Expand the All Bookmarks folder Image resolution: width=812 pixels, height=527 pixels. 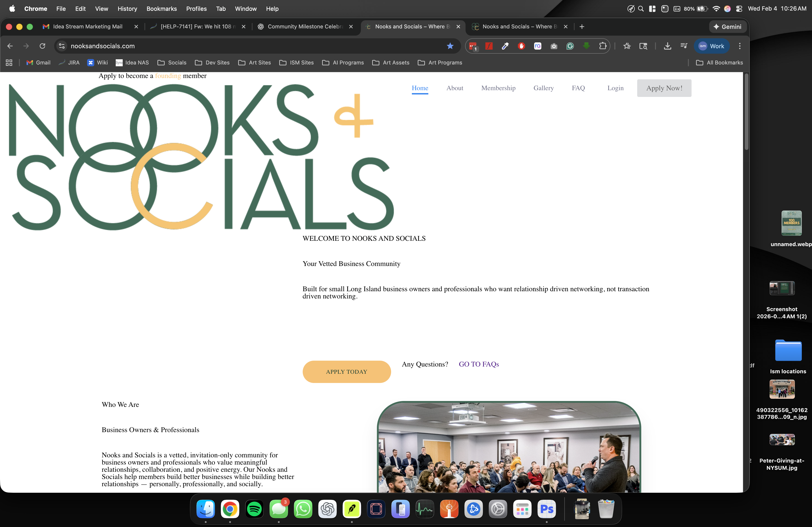click(x=719, y=63)
